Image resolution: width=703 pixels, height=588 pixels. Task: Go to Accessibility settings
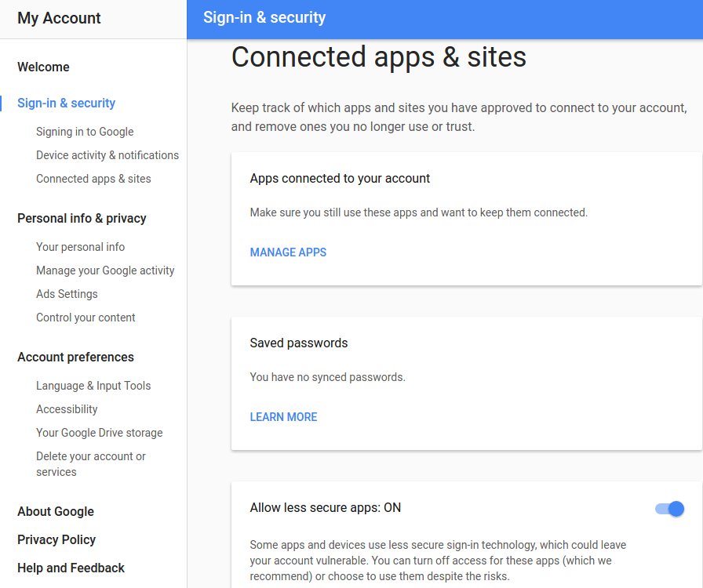point(67,409)
